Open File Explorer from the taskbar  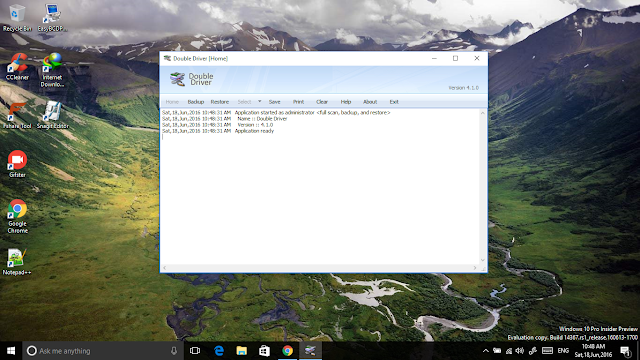(x=242, y=351)
